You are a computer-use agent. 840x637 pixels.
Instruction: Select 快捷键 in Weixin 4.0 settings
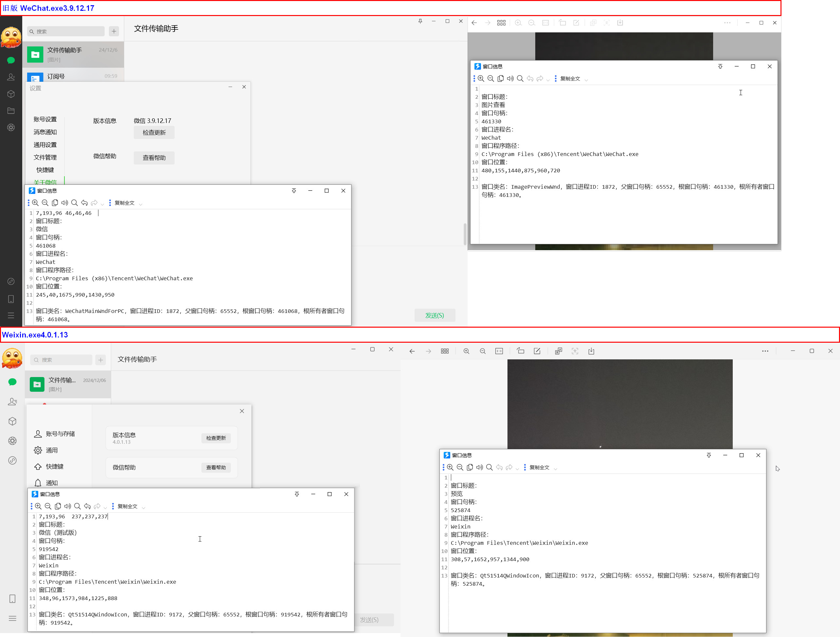tap(49, 466)
